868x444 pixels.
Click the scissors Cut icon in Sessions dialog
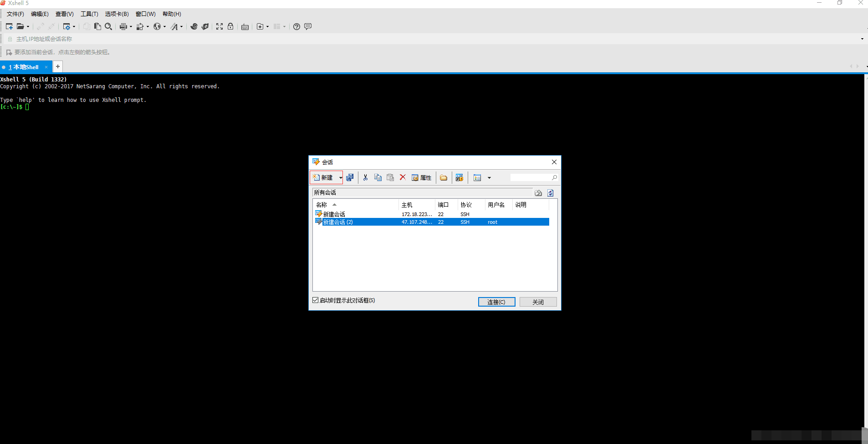[x=365, y=177]
